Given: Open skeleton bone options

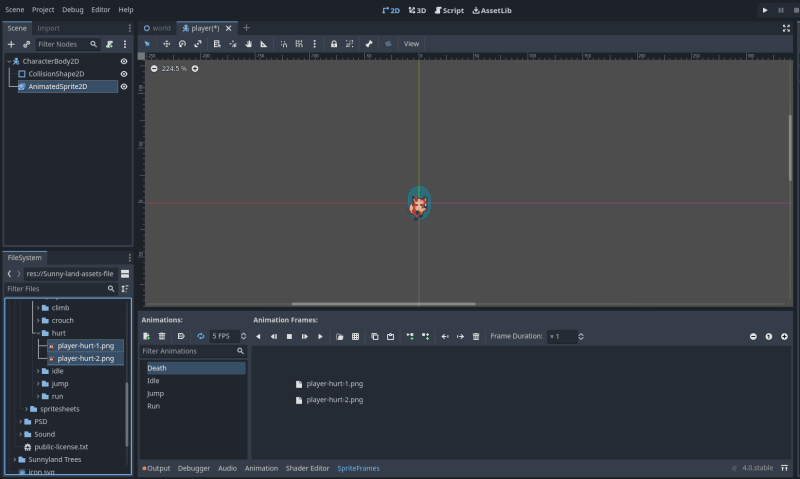Looking at the screenshot, I should click(369, 44).
